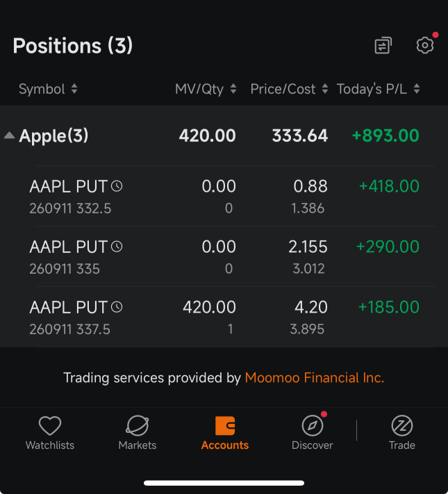Open the positions settings gear icon
The height and width of the screenshot is (494, 448).
pyautogui.click(x=424, y=45)
